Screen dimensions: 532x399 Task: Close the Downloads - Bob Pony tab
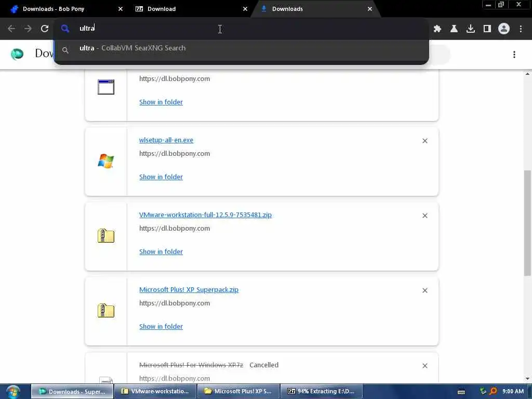121,9
